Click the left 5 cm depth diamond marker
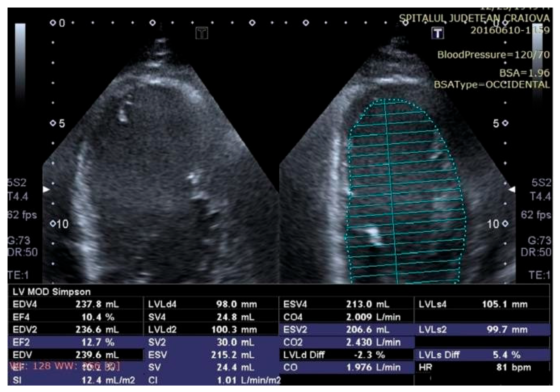This screenshot has width=560, height=392. click(53, 123)
